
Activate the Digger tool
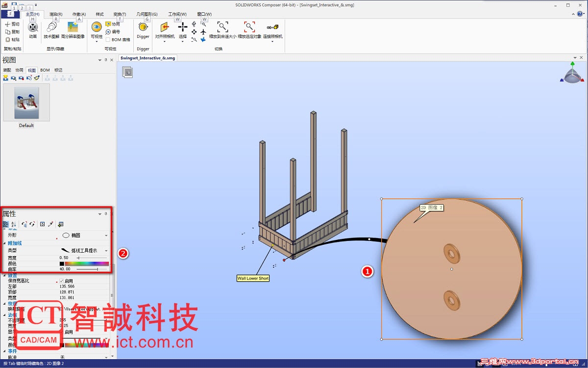click(x=143, y=30)
